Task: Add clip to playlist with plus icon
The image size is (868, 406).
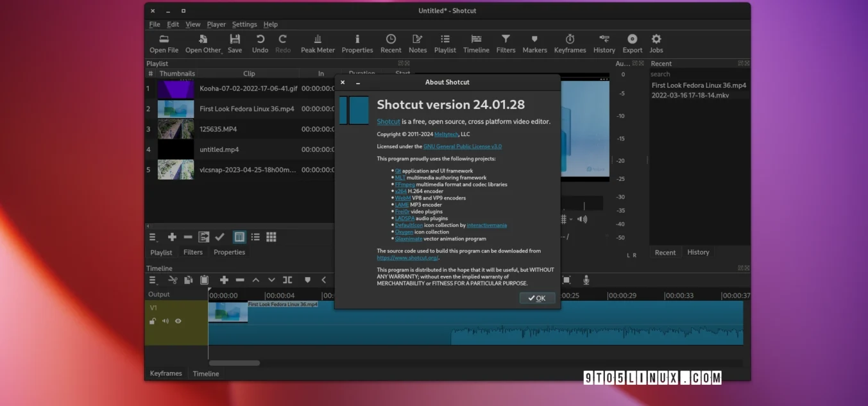Action: coord(172,237)
